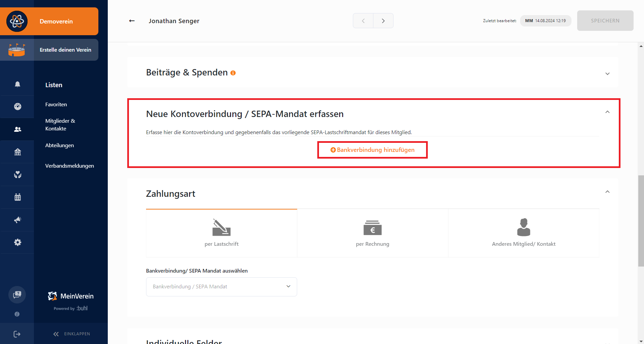644x344 pixels.
Task: Click the page vertical scrollbar thumb
Action: pos(641,221)
